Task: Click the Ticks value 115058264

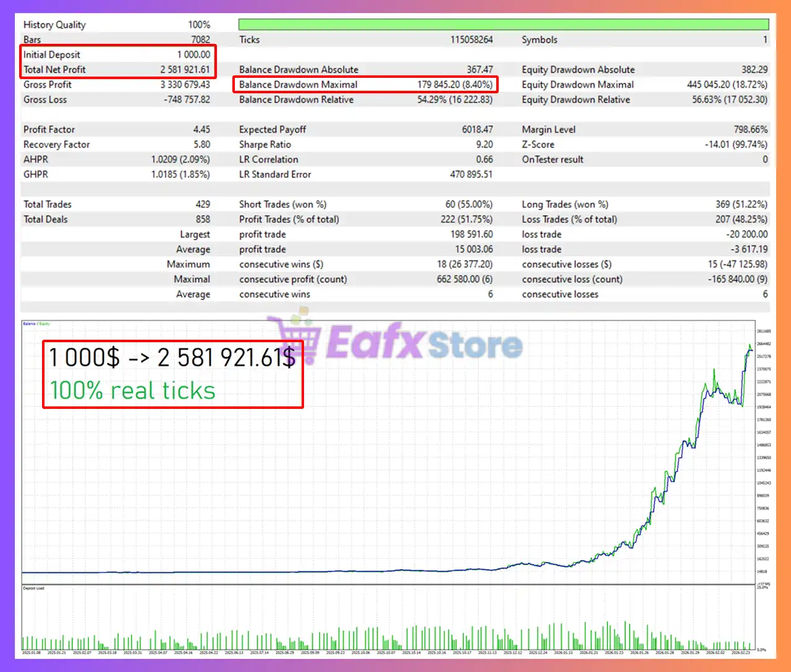Action: (x=473, y=39)
